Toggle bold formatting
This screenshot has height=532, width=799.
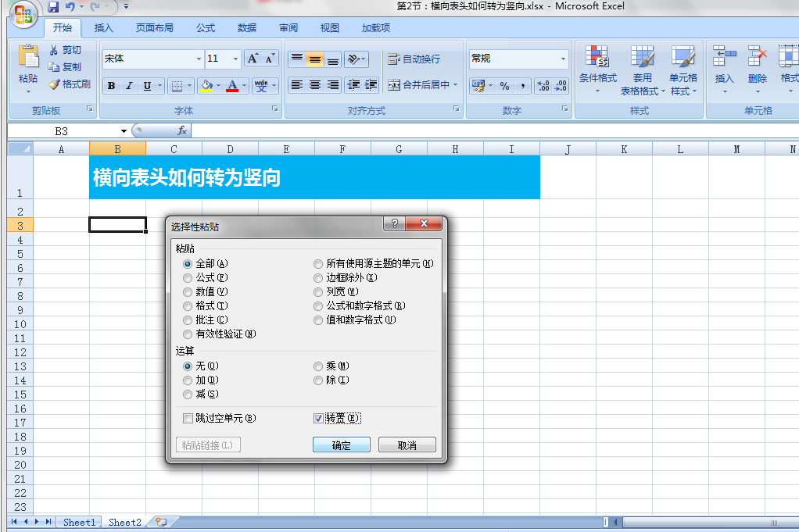[x=111, y=85]
